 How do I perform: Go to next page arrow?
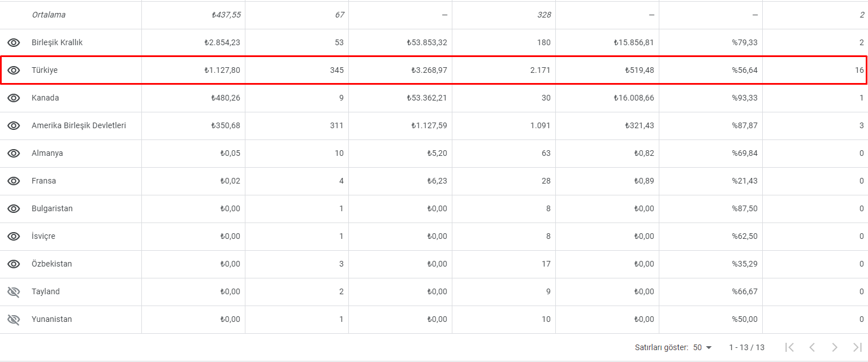(x=835, y=347)
